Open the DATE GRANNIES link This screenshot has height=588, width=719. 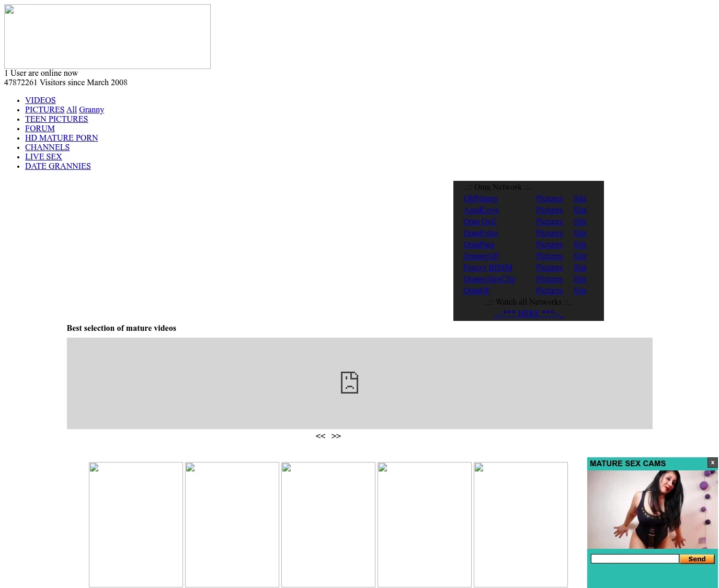(x=58, y=166)
